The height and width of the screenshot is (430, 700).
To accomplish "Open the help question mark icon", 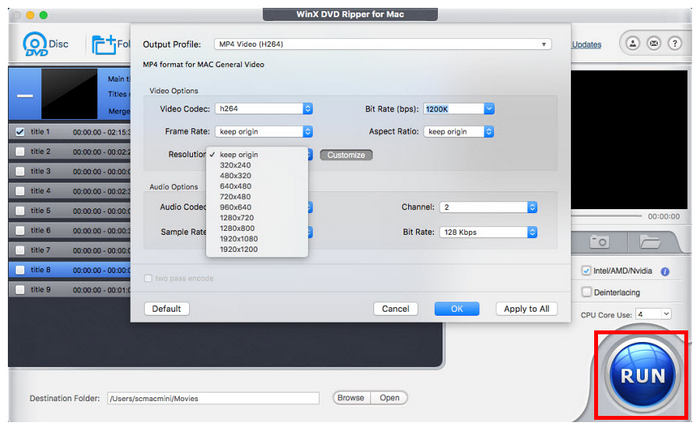I will [x=675, y=43].
